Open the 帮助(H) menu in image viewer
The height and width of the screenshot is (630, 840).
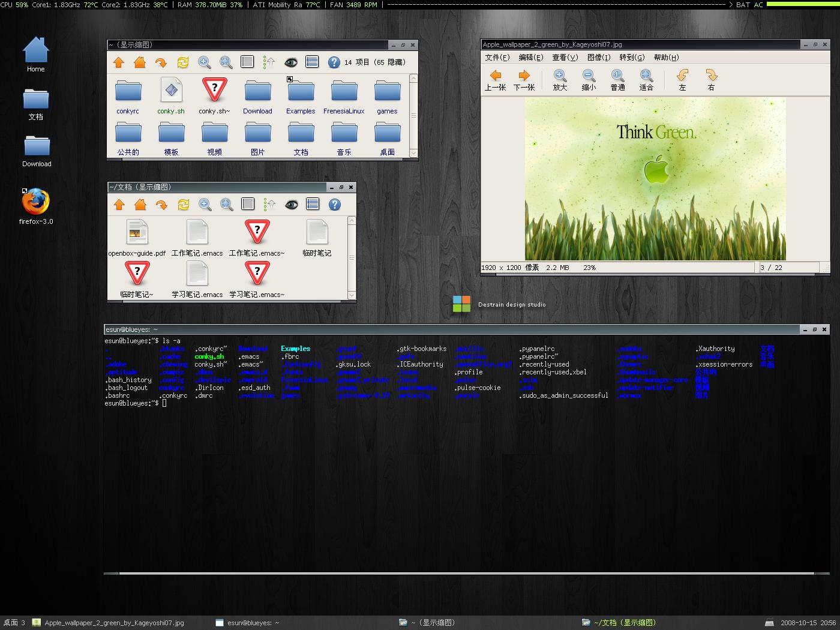click(x=667, y=58)
